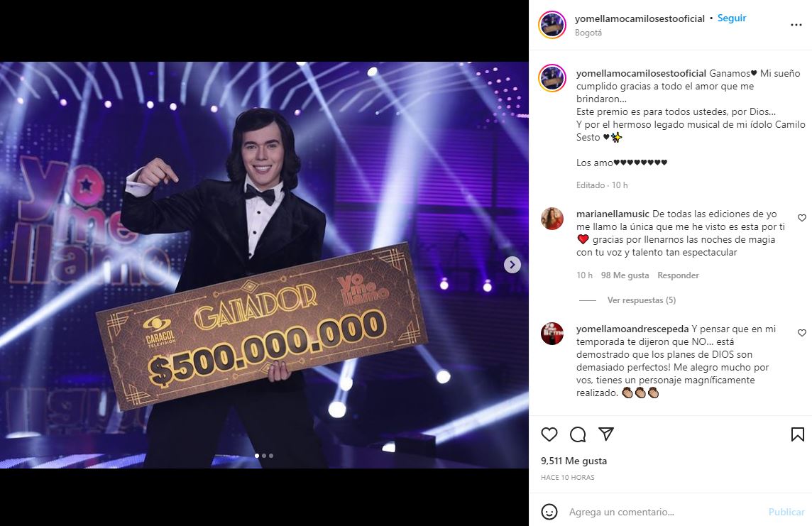Like yomellamoandrescepeda's comment heart

pyautogui.click(x=801, y=333)
